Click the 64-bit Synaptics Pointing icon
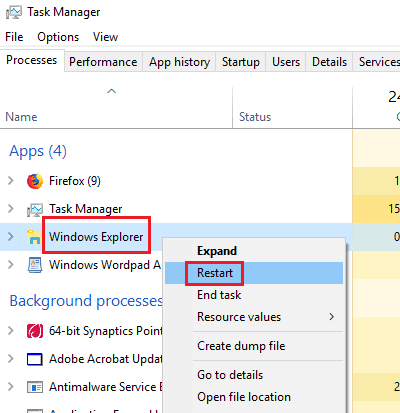This screenshot has height=413, width=400. [x=35, y=331]
